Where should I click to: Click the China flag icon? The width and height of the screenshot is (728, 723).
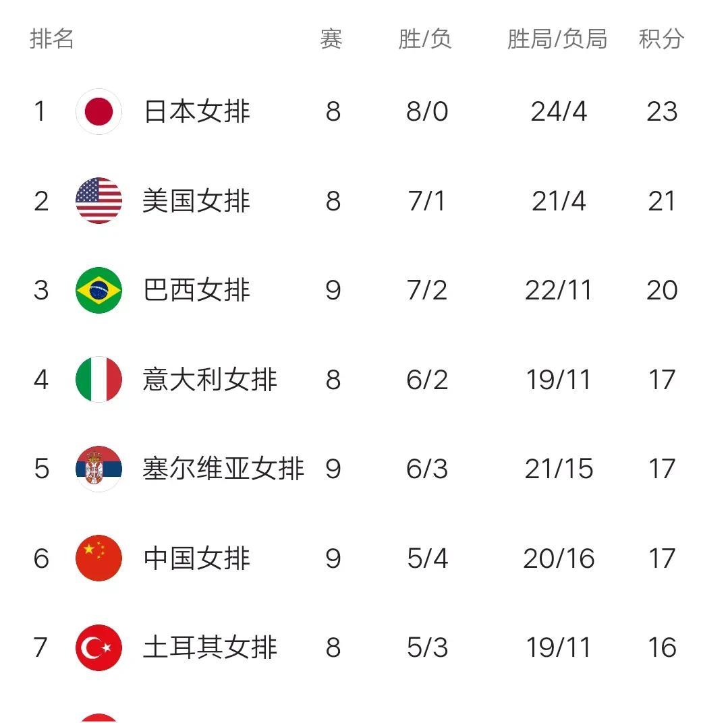point(99,558)
